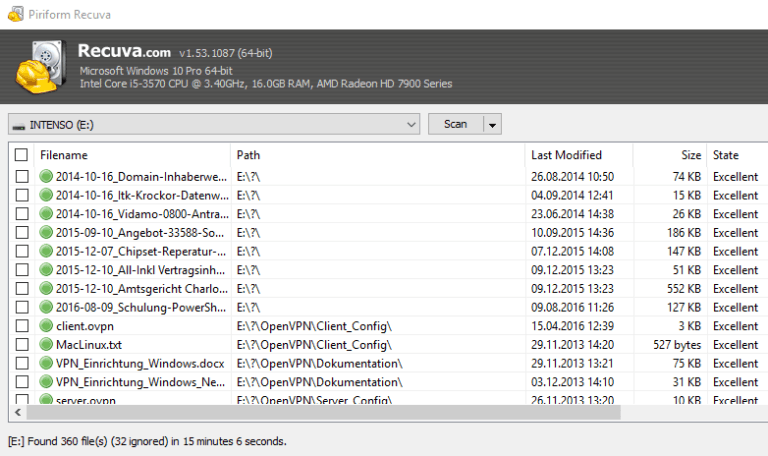
Task: Check the box for 2015-12-07_Chipset-Reperatur file
Action: click(22, 251)
